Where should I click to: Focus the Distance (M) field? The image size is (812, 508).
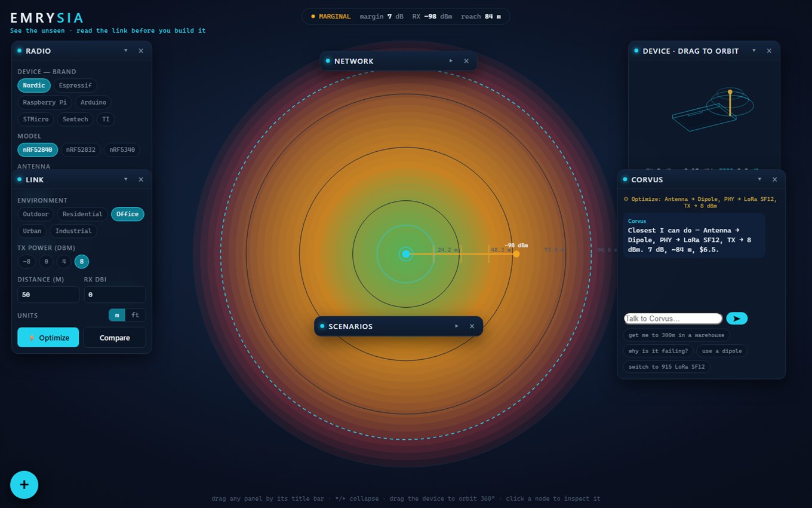(x=48, y=295)
